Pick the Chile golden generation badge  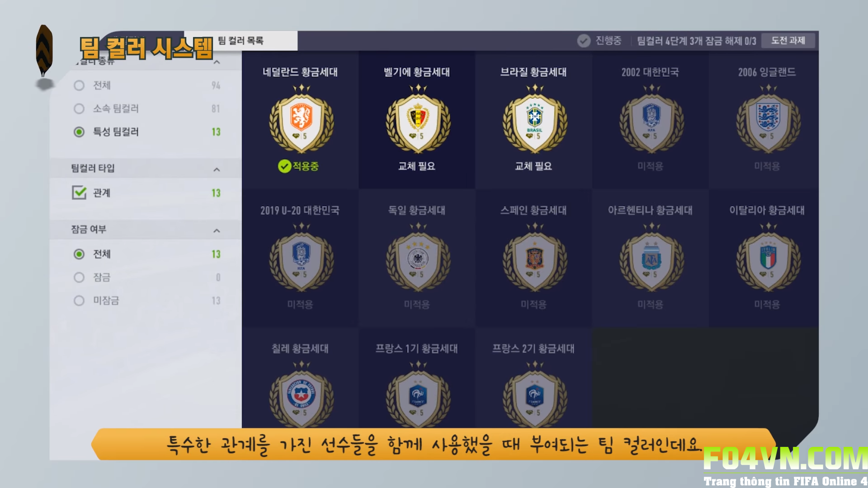(301, 394)
